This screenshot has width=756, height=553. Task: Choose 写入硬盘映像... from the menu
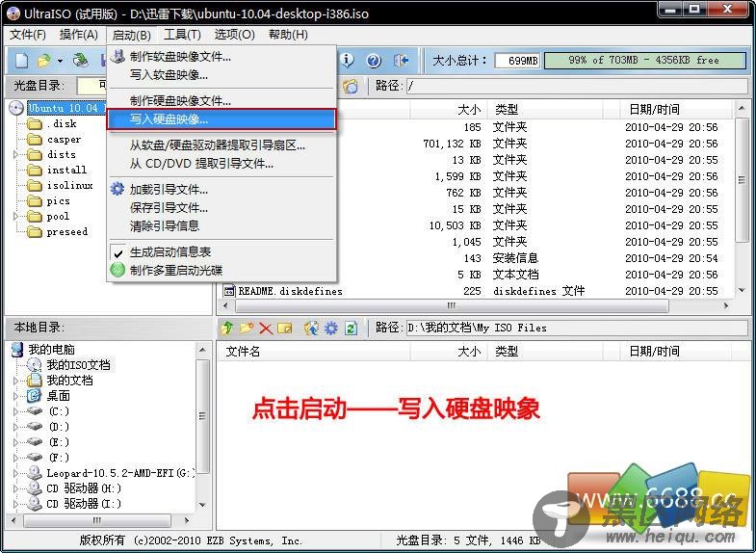(x=222, y=119)
